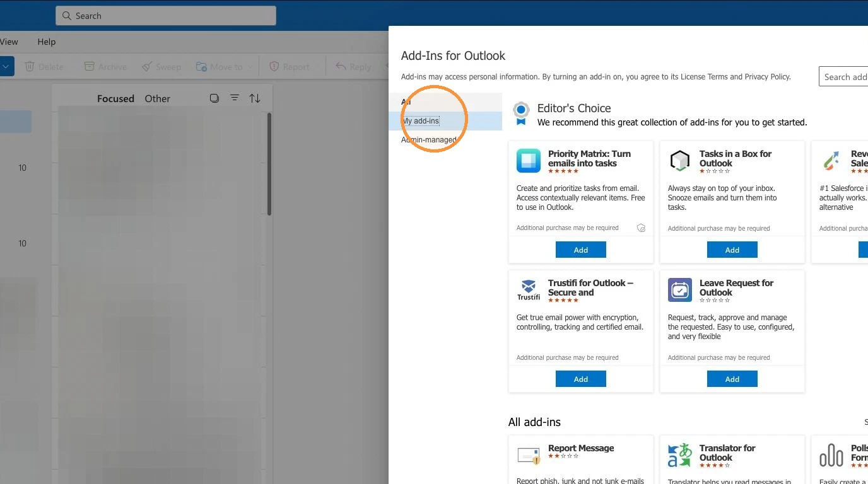Screen dimensions: 868x484
Task: Click the Priority Matrix add-in icon
Action: [x=529, y=161]
